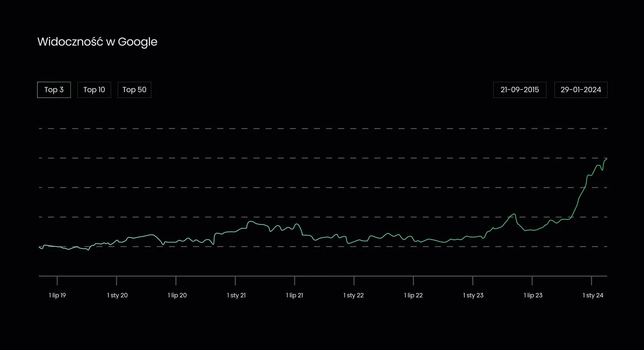The width and height of the screenshot is (644, 350).
Task: Switch to the Top 50 filter
Action: [134, 90]
